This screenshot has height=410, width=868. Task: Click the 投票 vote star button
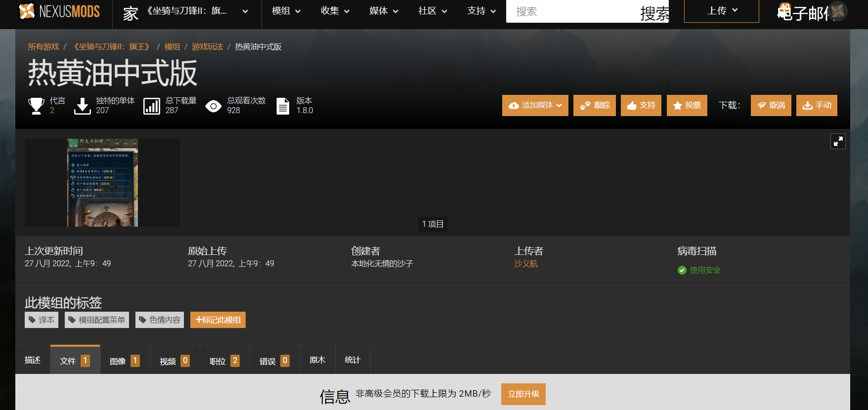[x=687, y=105]
